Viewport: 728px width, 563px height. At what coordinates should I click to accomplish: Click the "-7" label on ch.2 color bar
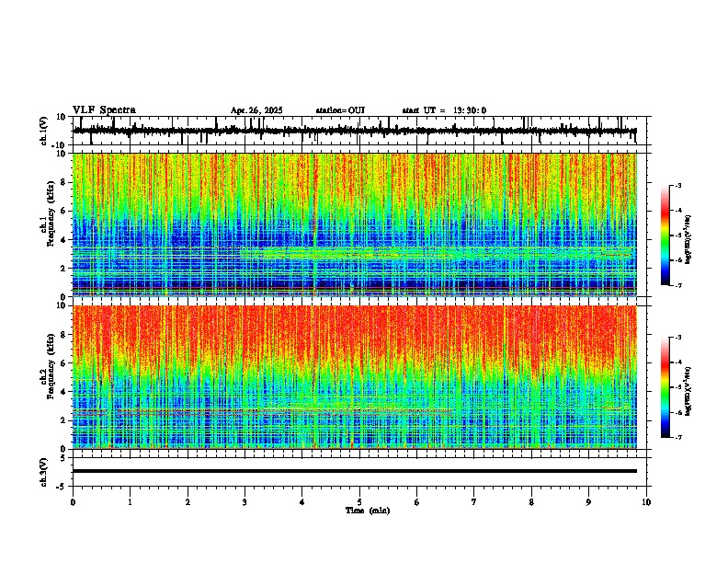(x=677, y=438)
